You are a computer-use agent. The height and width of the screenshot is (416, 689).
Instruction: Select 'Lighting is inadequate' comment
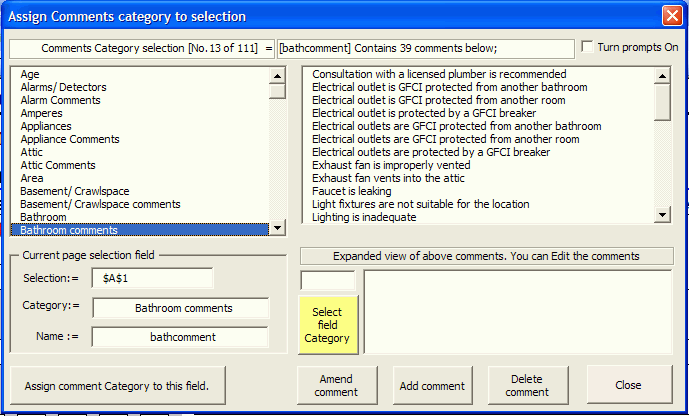[x=368, y=217]
